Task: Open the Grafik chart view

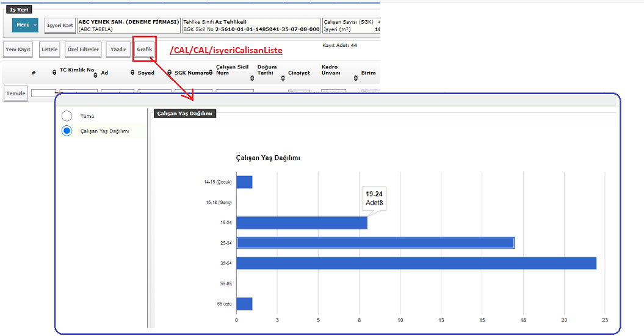Action: [145, 49]
